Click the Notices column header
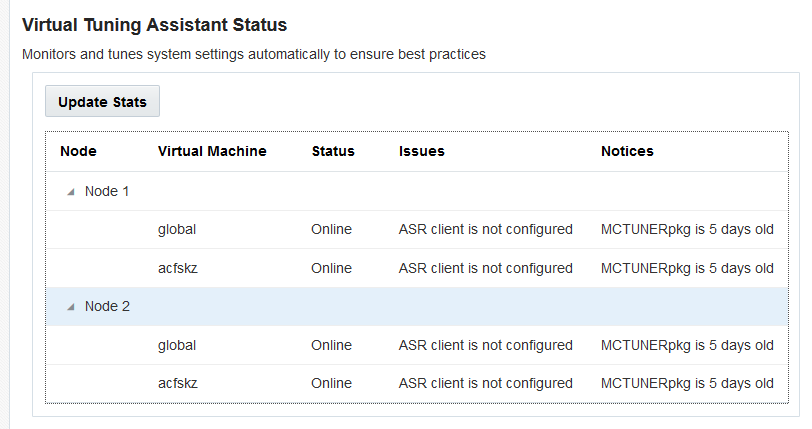The image size is (812, 429). coord(627,151)
